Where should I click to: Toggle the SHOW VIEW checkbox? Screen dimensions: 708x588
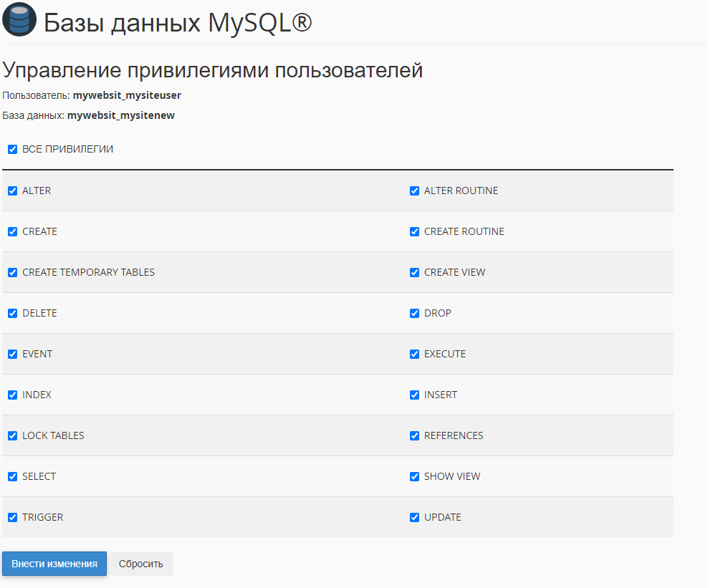[x=414, y=476]
